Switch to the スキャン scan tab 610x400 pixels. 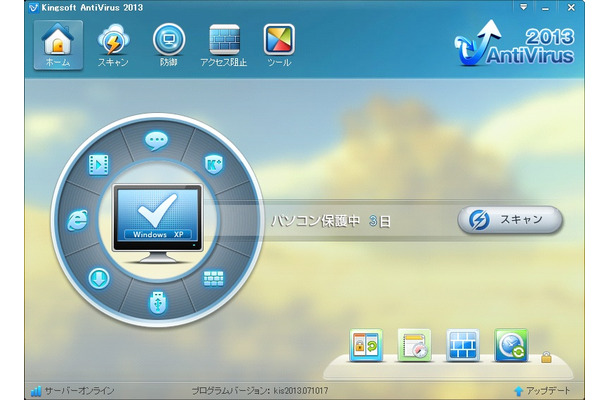pyautogui.click(x=113, y=45)
